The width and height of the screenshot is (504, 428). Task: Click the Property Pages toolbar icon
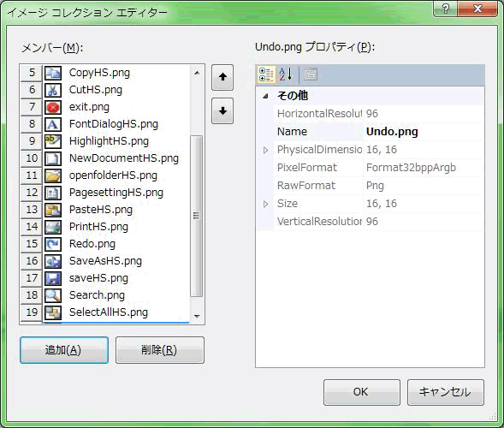[x=310, y=74]
